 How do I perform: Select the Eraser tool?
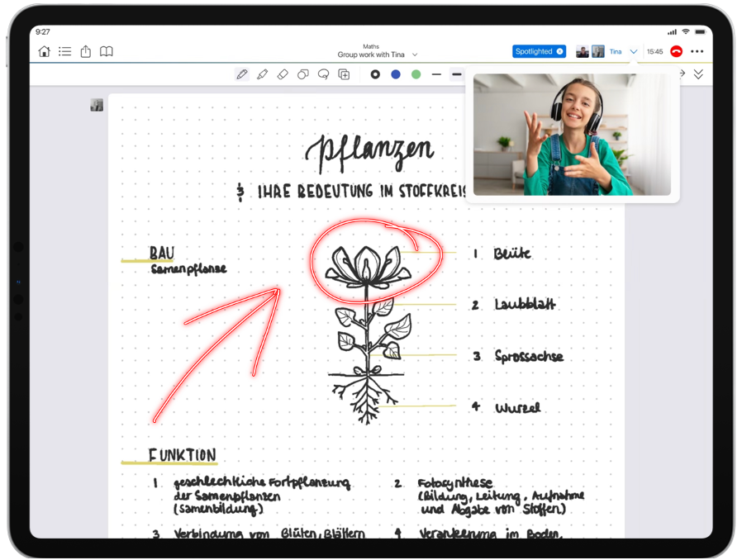coord(283,74)
